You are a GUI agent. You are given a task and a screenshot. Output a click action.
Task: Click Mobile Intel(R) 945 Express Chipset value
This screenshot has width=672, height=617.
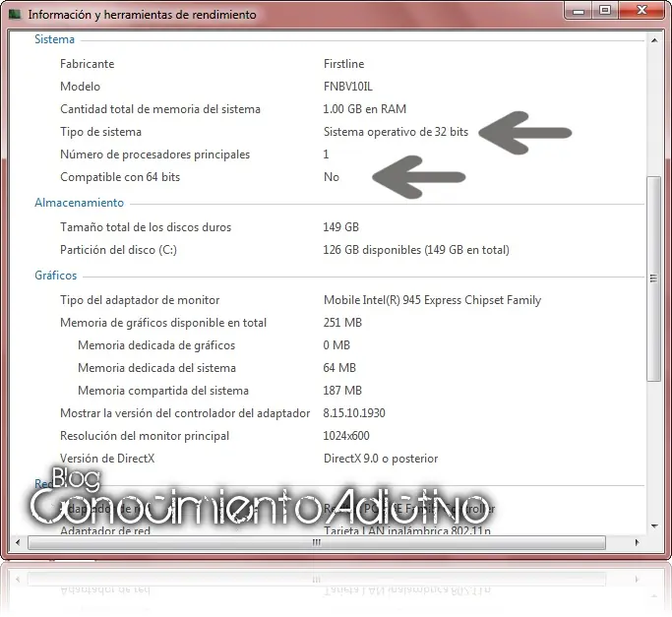(432, 300)
